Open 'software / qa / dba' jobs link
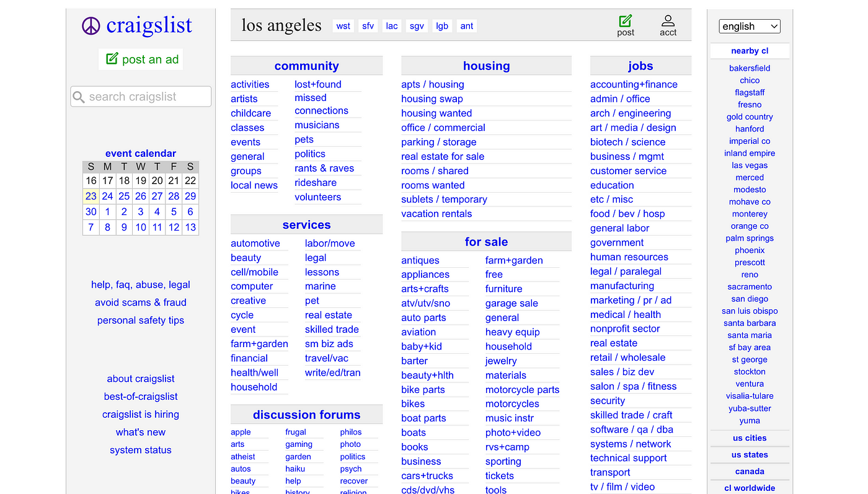This screenshot has height=494, width=868. [x=632, y=430]
